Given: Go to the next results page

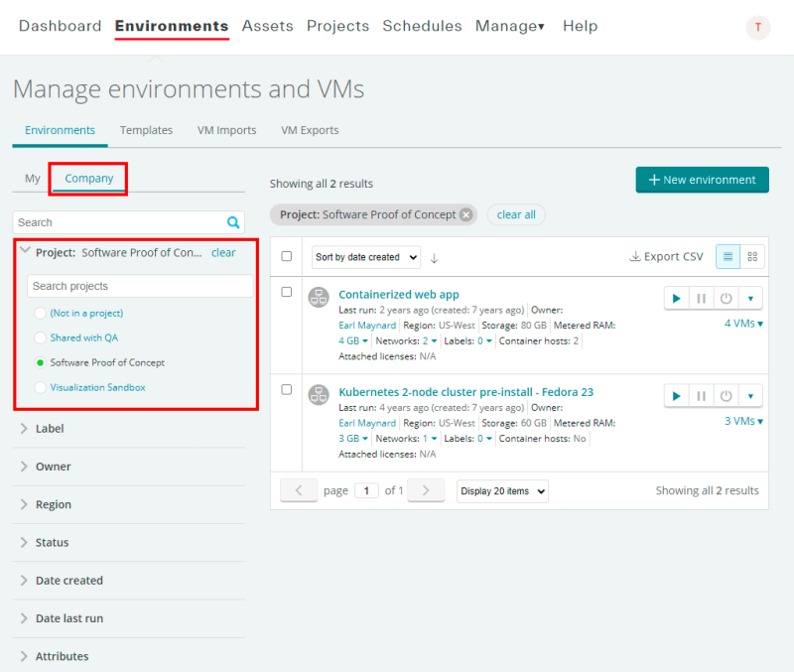Looking at the screenshot, I should click(x=426, y=490).
